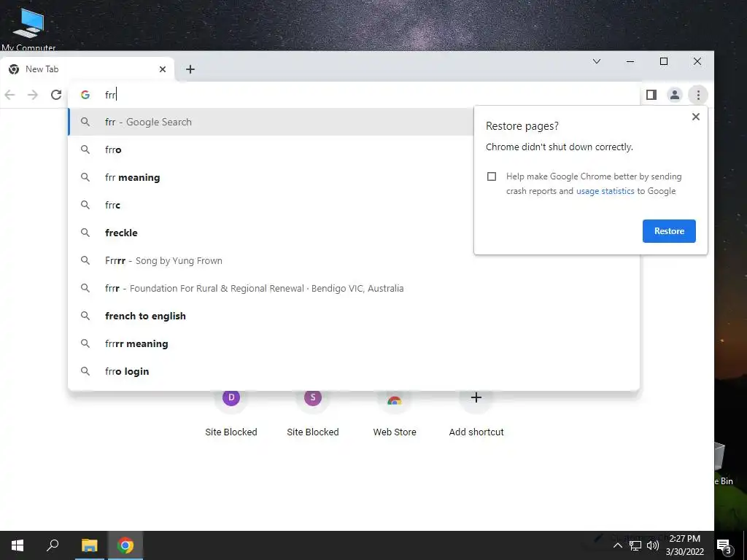Open network status tray icon
747x560 pixels.
[x=635, y=545]
